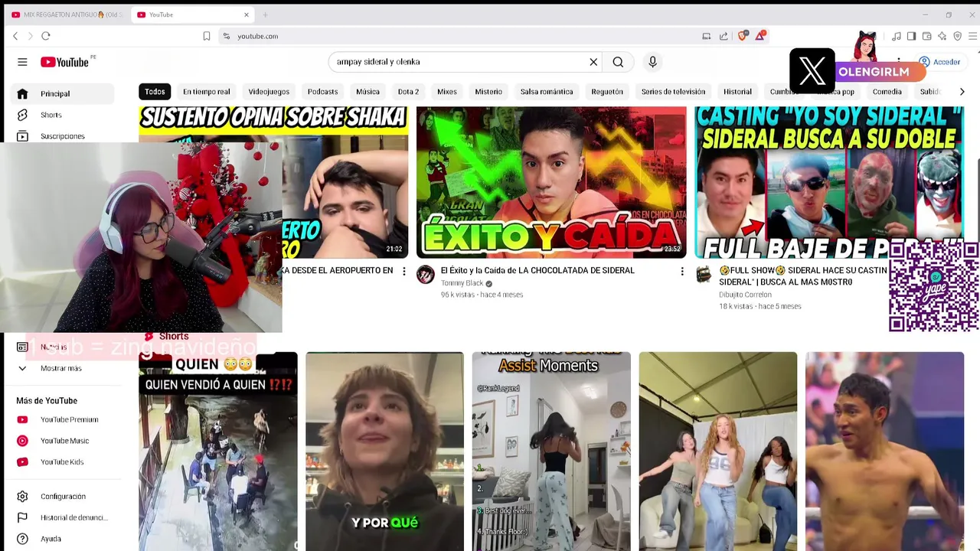Select the Comedia chip
This screenshot has height=551, width=980.
tap(887, 92)
